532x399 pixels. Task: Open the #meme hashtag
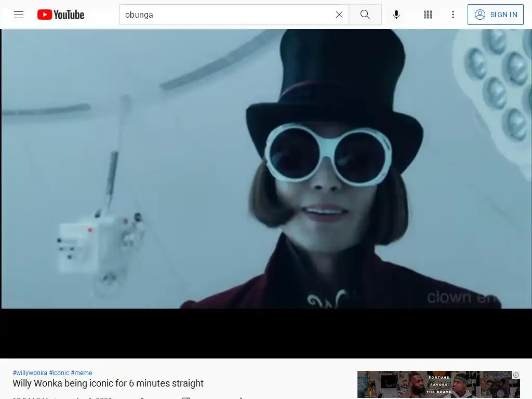tap(82, 373)
